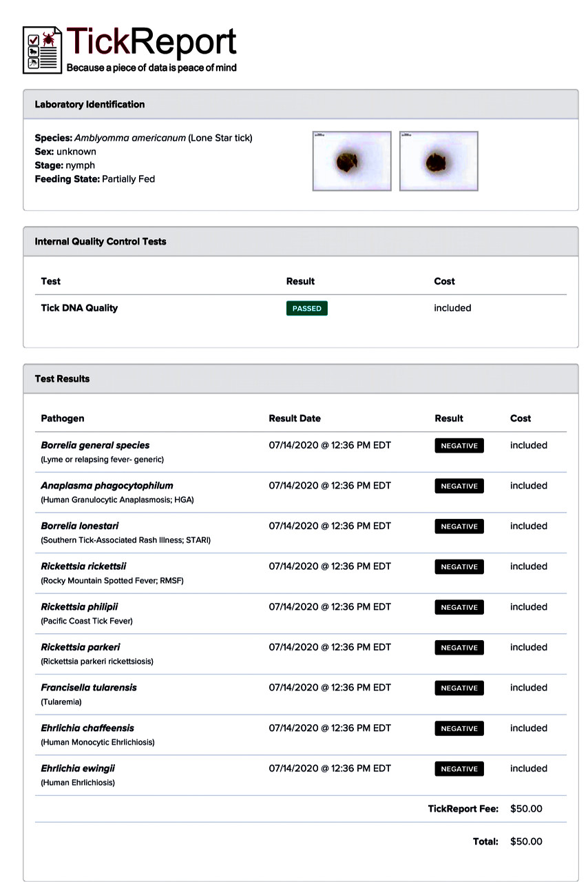
Task: Click NEGATIVE badge for Rickettsia rickettsii
Action: 459,566
